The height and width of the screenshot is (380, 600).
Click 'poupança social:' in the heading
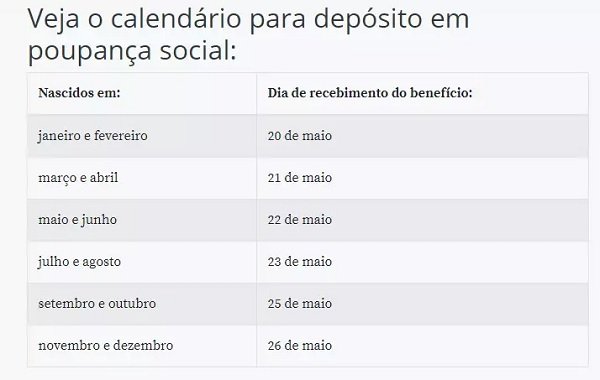pyautogui.click(x=132, y=52)
